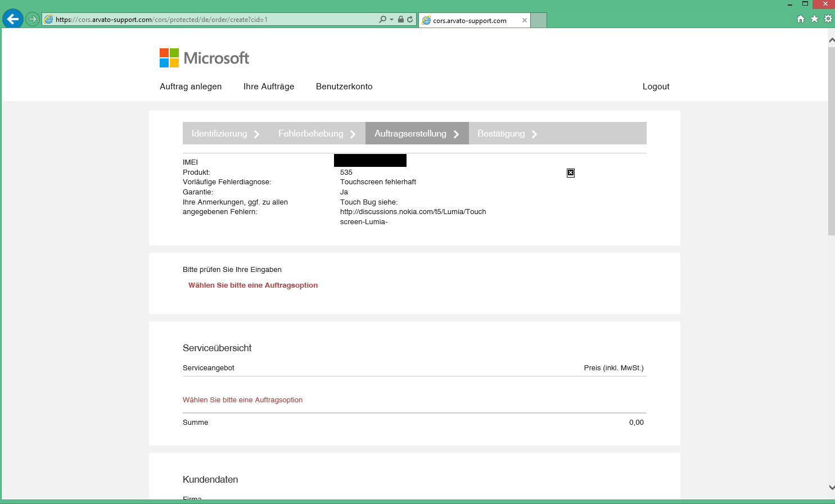Click 'Serviceangebot' column header
The width and height of the screenshot is (835, 504).
209,368
